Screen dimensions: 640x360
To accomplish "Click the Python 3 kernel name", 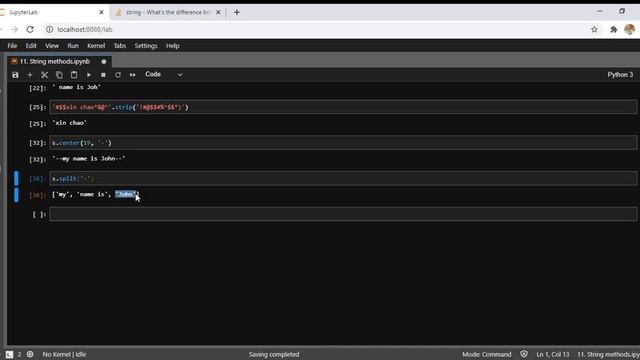I will click(x=620, y=75).
